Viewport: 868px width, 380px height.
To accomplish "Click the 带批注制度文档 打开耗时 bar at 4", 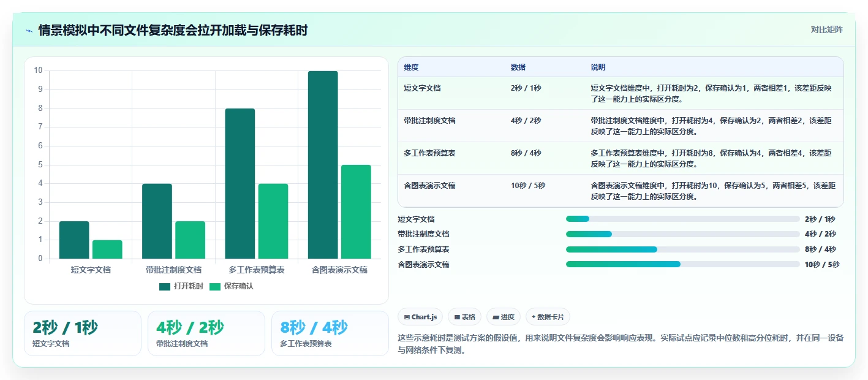I will click(x=157, y=221).
